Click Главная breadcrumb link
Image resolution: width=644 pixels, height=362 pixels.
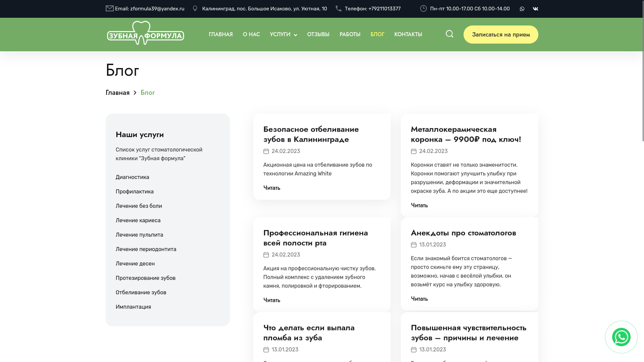point(117,93)
